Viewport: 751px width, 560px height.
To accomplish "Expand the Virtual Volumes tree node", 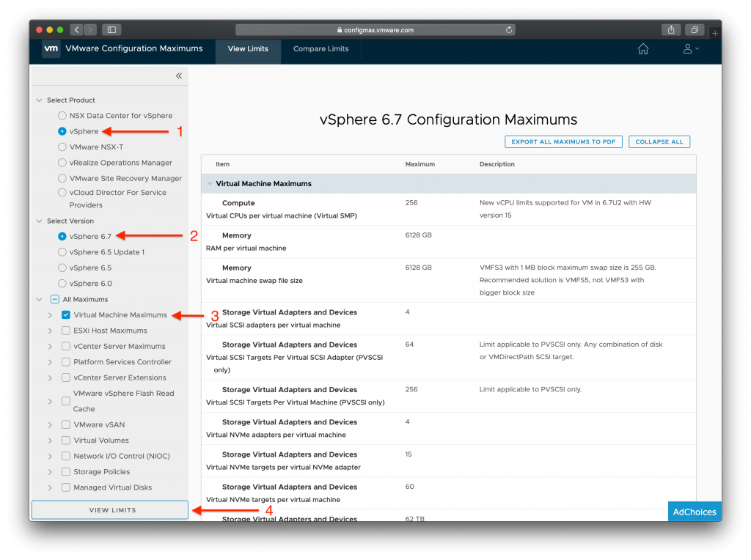I will (x=50, y=441).
